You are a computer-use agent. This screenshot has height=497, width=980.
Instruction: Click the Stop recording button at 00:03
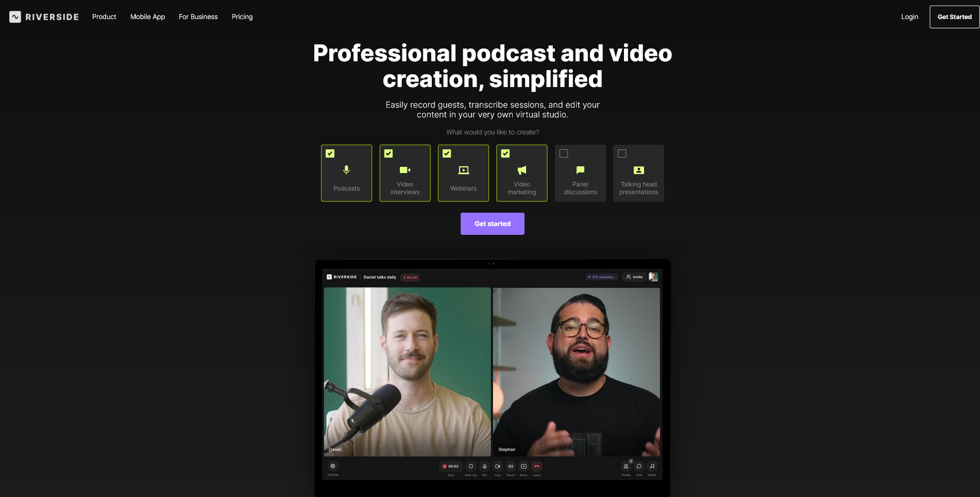point(451,466)
